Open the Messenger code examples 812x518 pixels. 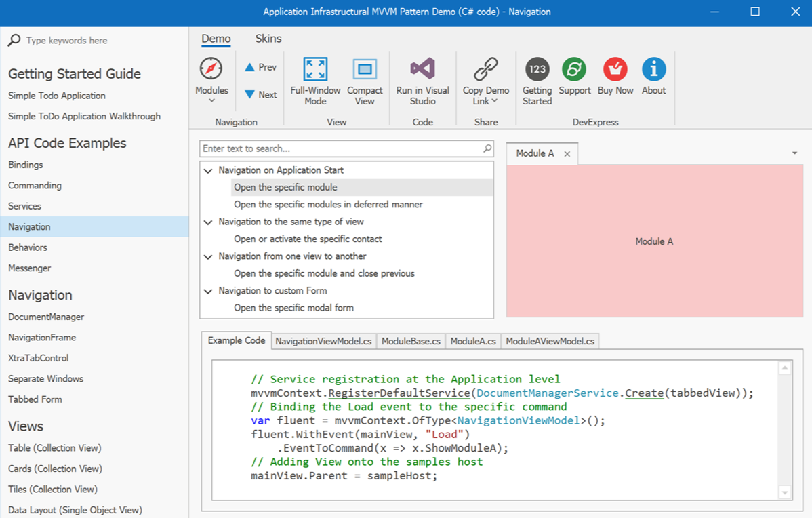pyautogui.click(x=30, y=268)
